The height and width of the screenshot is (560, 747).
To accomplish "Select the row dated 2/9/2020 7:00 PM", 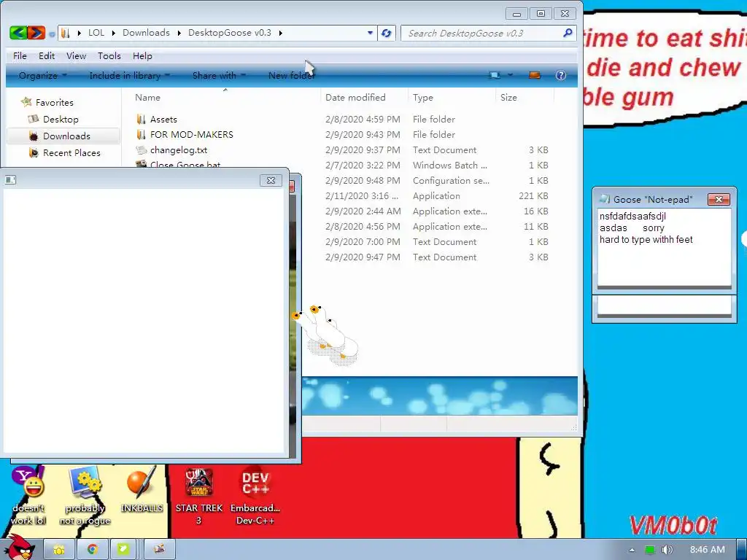I will (x=363, y=241).
